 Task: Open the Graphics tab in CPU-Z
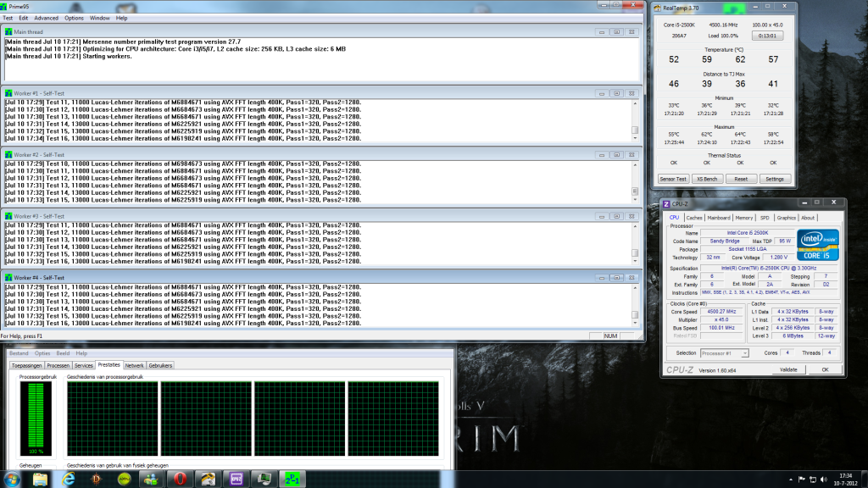(x=786, y=218)
